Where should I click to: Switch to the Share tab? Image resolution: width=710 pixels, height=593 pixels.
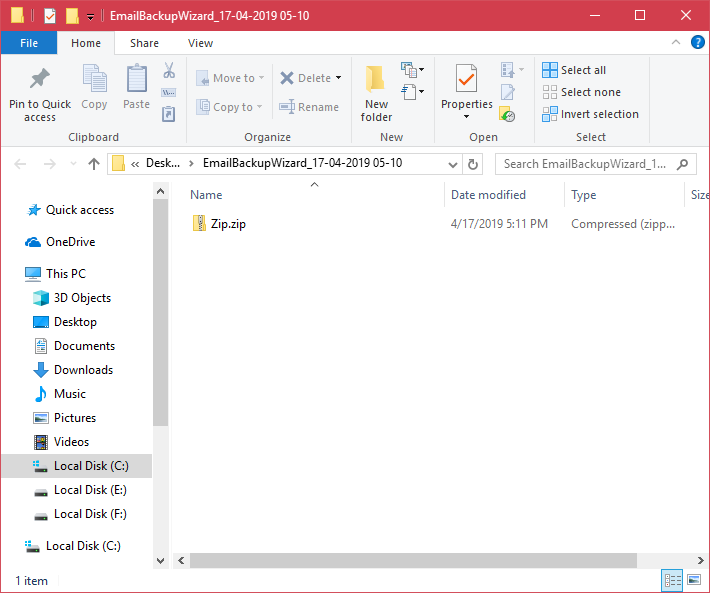[144, 43]
